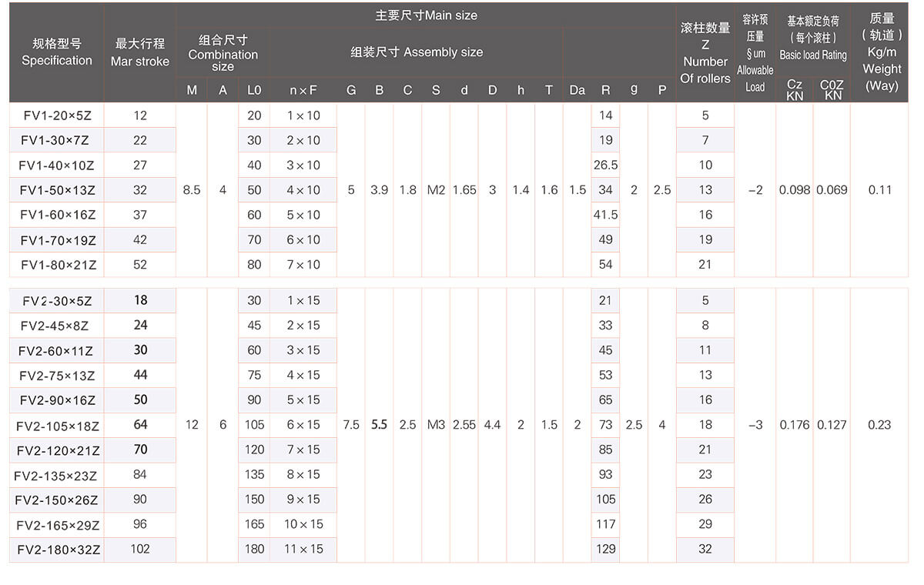924x585 pixels.
Task: Select the FV2-120×21Z specification cell
Action: pyautogui.click(x=57, y=450)
